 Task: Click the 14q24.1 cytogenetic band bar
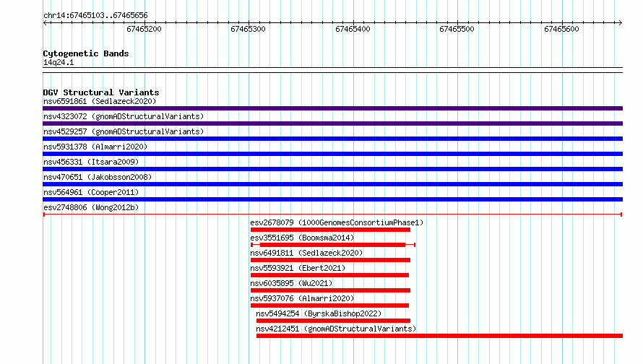coord(332,70)
